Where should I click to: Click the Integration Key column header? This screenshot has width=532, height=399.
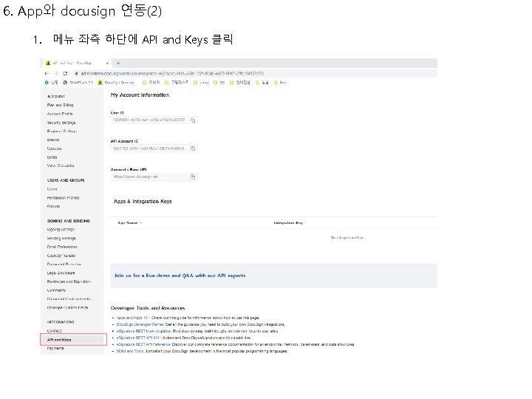point(288,223)
